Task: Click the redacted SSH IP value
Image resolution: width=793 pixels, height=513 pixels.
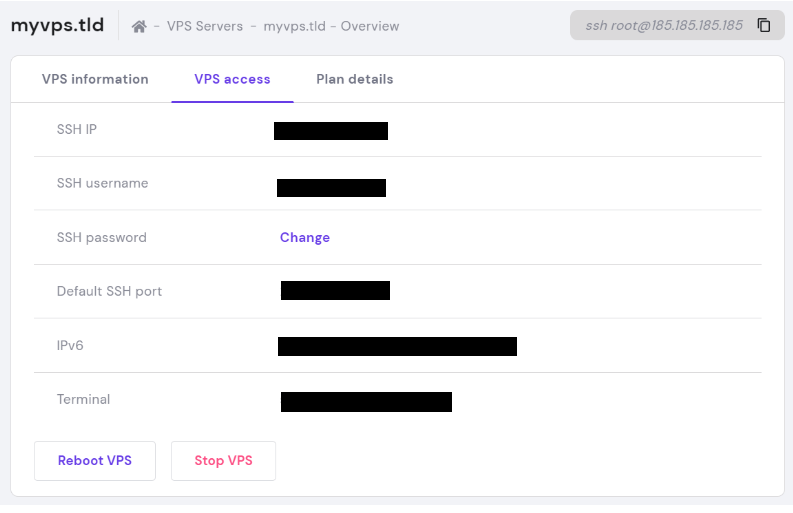Action: point(331,131)
